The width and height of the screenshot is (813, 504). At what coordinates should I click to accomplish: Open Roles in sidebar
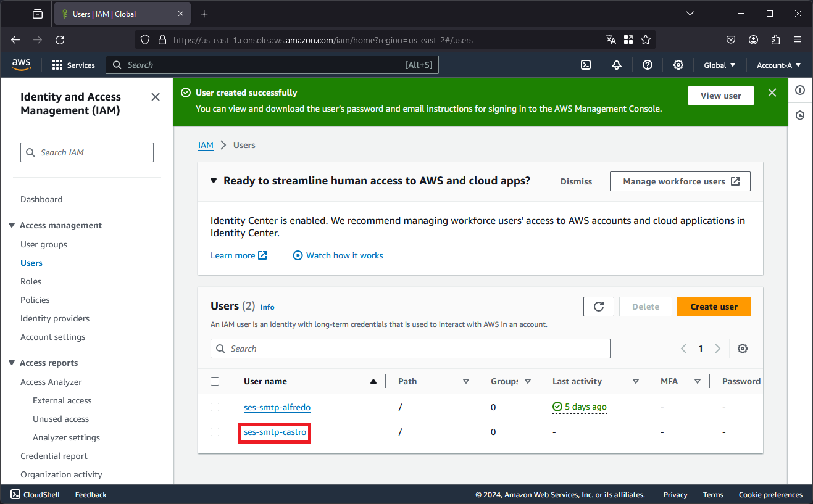coord(31,281)
